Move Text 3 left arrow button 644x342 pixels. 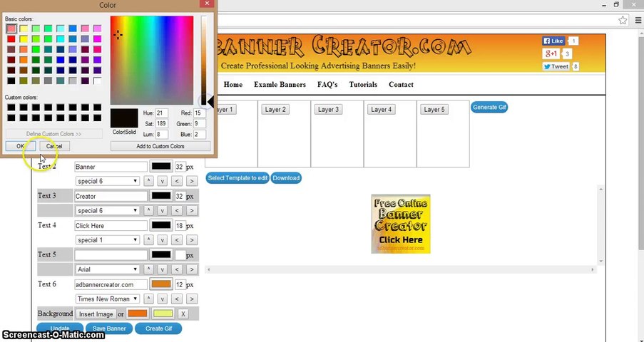point(177,211)
